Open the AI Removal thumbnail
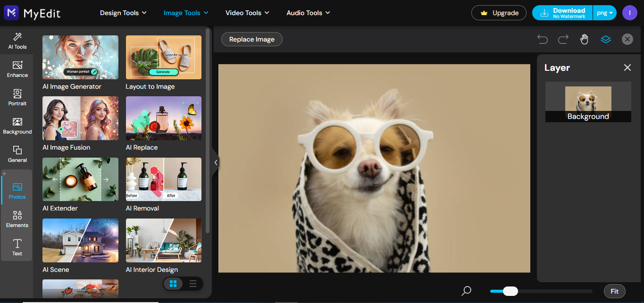 [163, 179]
